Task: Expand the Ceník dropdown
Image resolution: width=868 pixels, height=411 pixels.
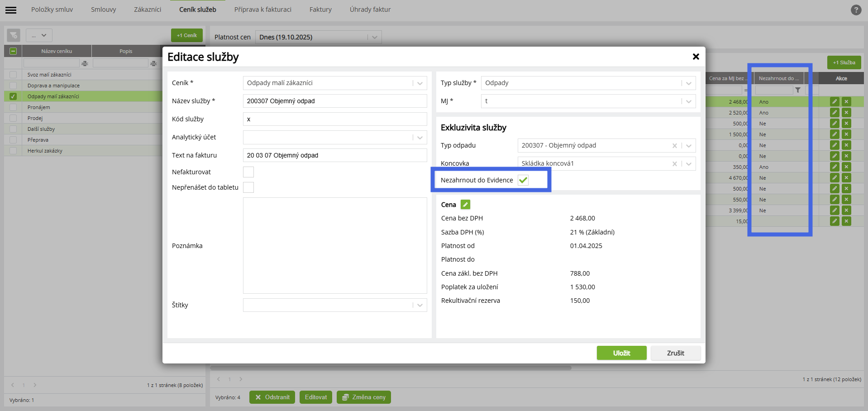Action: point(420,83)
